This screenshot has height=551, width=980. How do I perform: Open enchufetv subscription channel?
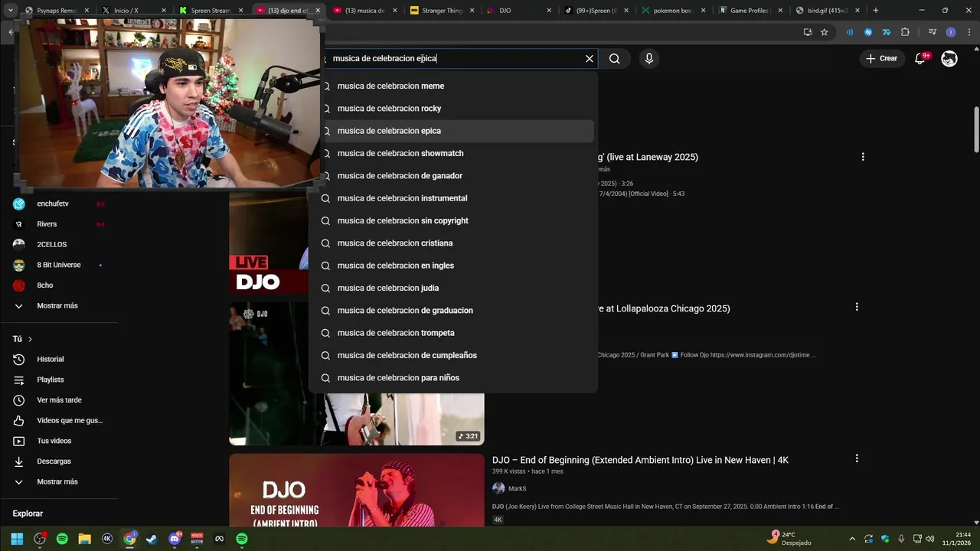click(59, 204)
